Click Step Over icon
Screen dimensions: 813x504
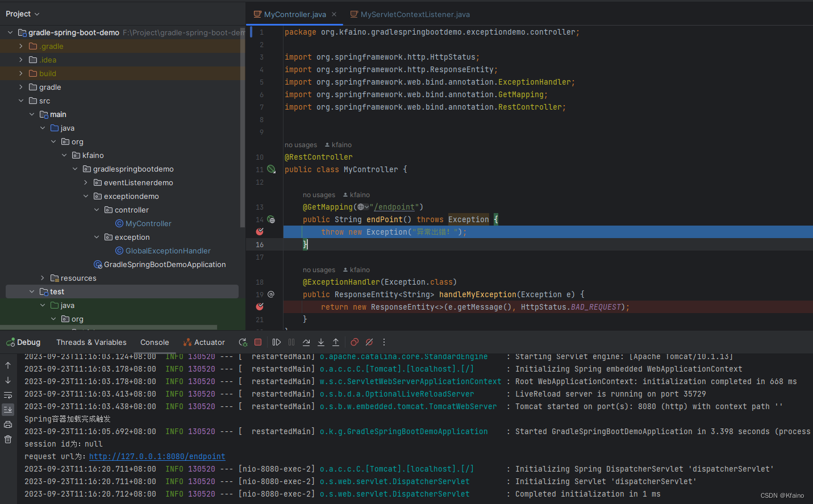pyautogui.click(x=306, y=342)
